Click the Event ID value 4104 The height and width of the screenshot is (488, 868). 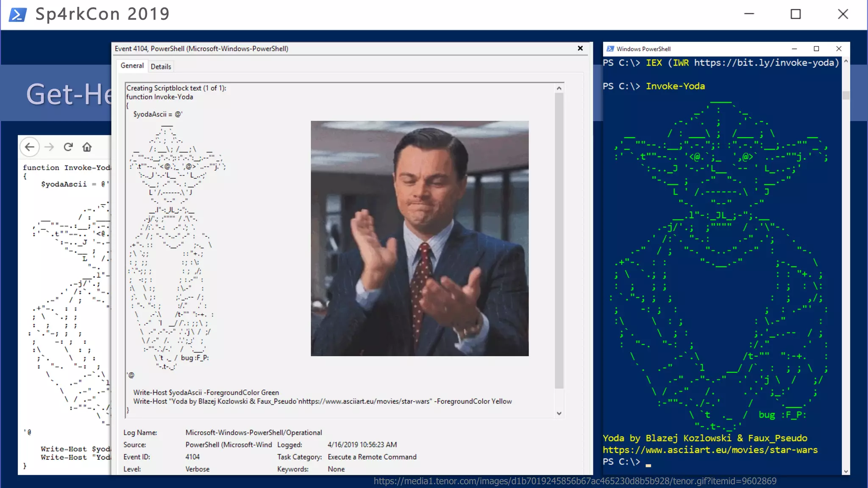tap(192, 457)
